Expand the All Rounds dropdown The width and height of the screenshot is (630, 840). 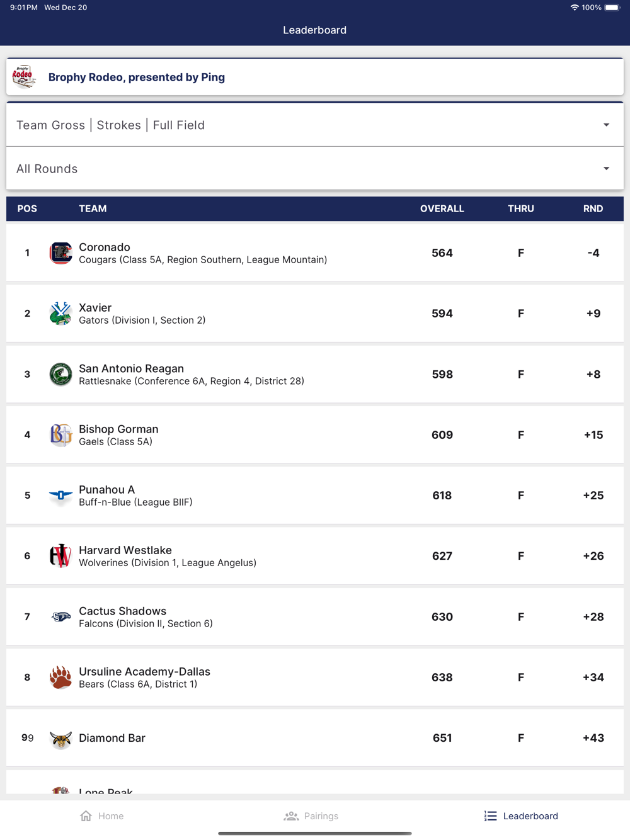pos(314,169)
